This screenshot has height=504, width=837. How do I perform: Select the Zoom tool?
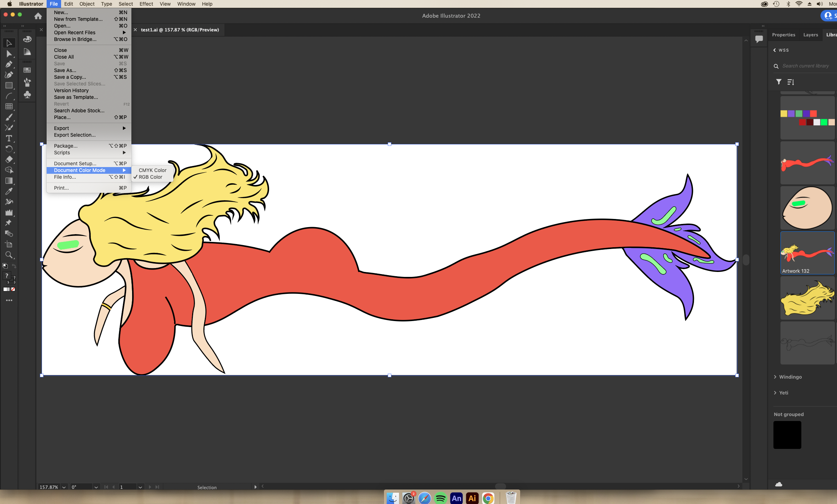[9, 255]
